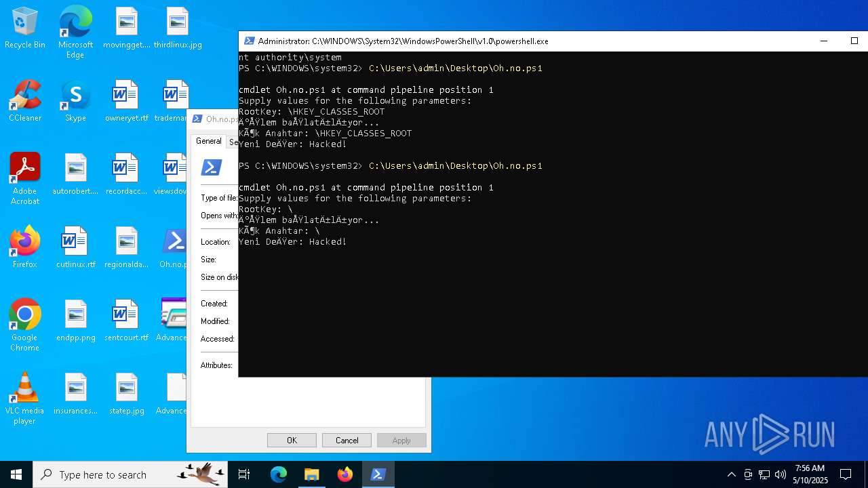Screen dimensions: 868x488
Task: Select endpp.png file on desktop
Action: (75, 321)
